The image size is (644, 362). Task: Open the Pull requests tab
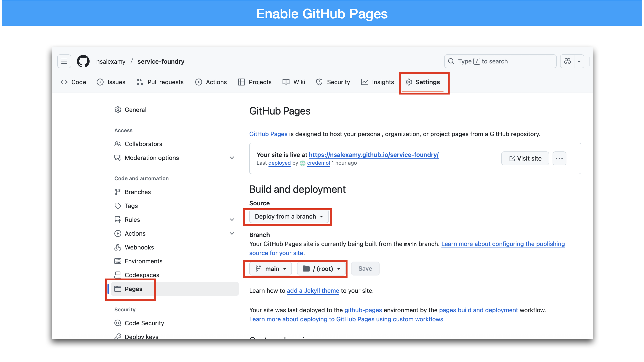[160, 82]
